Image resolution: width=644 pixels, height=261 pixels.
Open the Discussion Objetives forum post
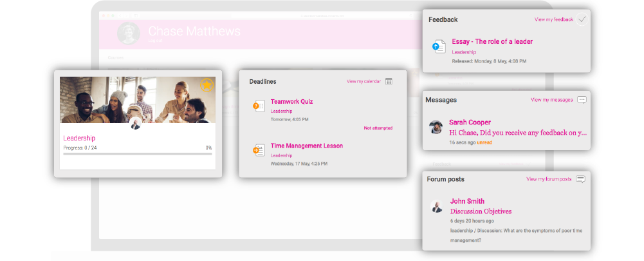[481, 211]
